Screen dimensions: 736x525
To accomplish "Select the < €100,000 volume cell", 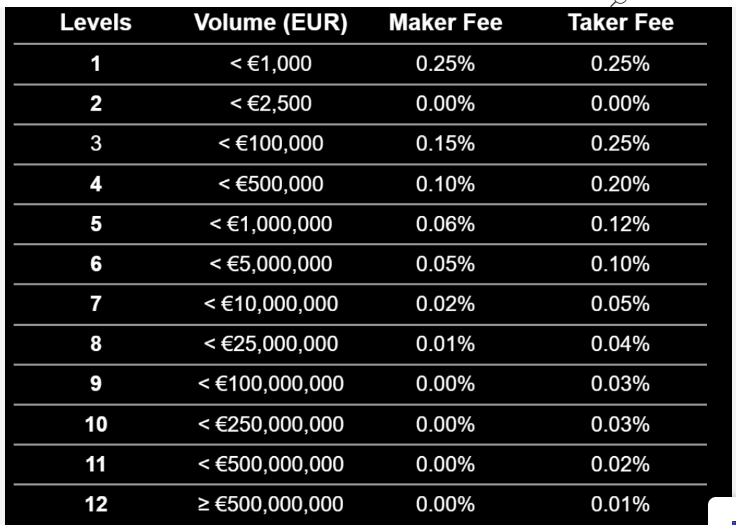I will 271,144.
